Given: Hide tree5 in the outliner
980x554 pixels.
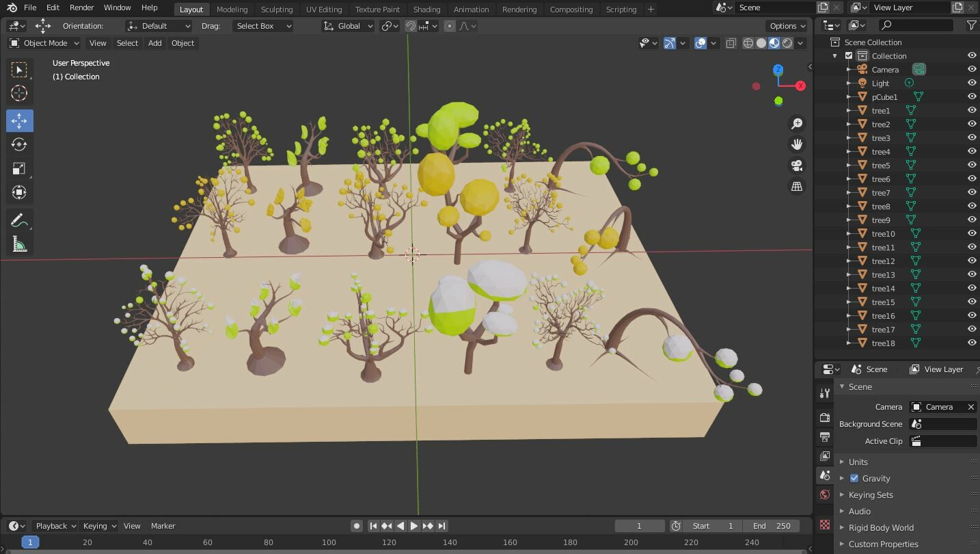Looking at the screenshot, I should [x=971, y=165].
